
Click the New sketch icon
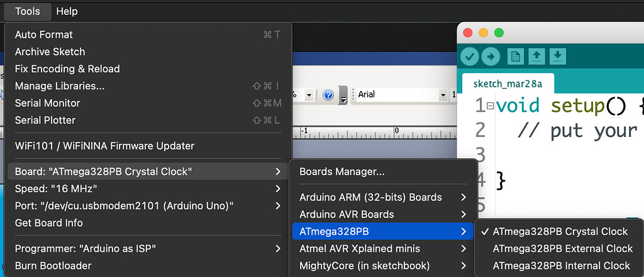516,57
